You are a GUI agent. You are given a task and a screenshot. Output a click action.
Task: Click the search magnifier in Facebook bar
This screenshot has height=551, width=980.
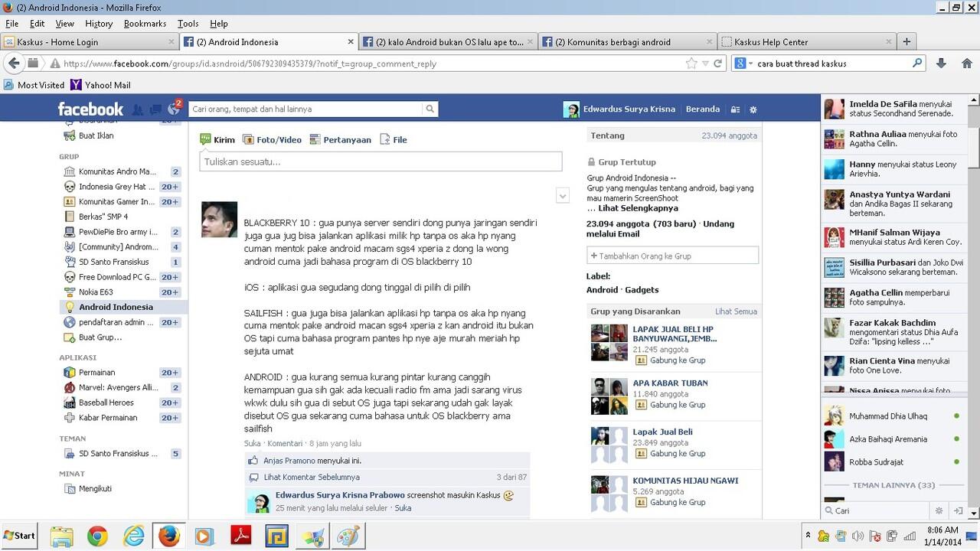(430, 109)
